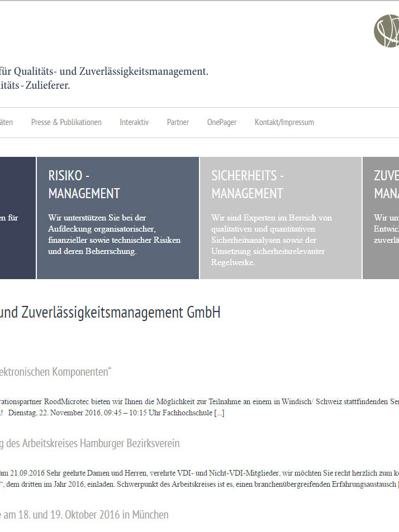Click the VDI-Mitglieder invitation excerpt text

[199, 473]
